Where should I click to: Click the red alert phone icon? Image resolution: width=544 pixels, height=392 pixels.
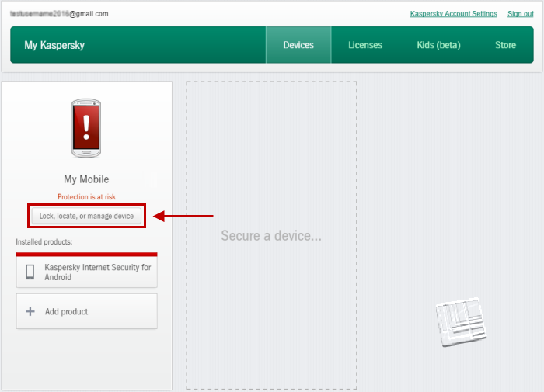tap(86, 128)
